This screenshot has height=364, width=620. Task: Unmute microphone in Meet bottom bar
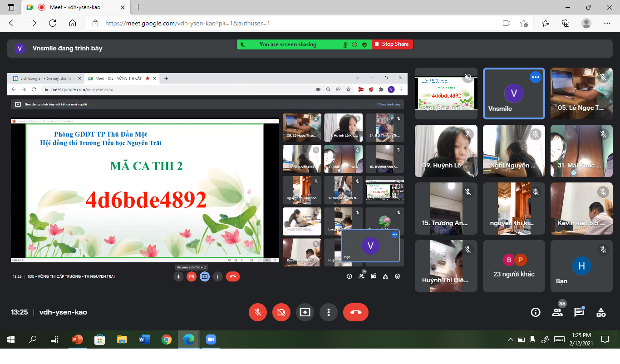point(258,312)
